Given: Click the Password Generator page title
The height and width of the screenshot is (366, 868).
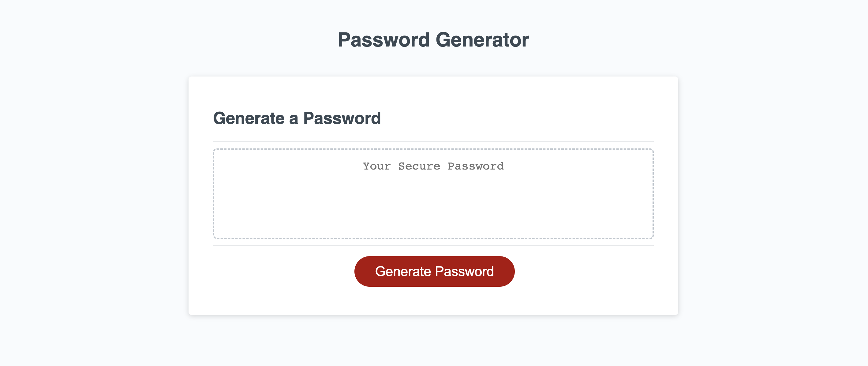Looking at the screenshot, I should point(433,40).
